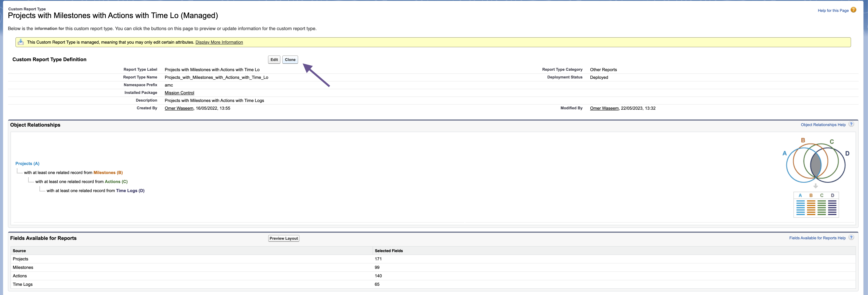Select Time Logs (D) relationship entry
868x295 pixels.
coord(130,191)
